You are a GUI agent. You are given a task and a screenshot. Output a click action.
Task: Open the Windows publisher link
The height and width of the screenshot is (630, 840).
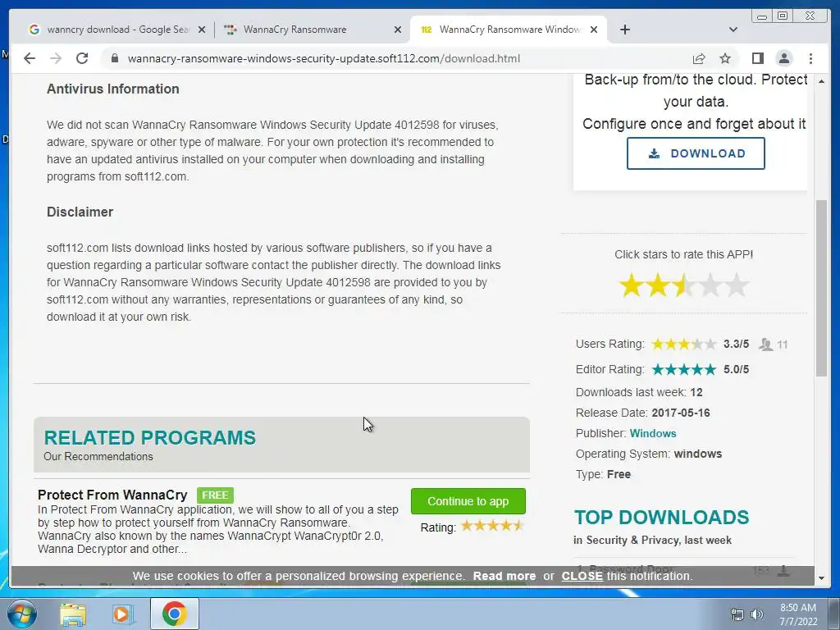coord(652,433)
